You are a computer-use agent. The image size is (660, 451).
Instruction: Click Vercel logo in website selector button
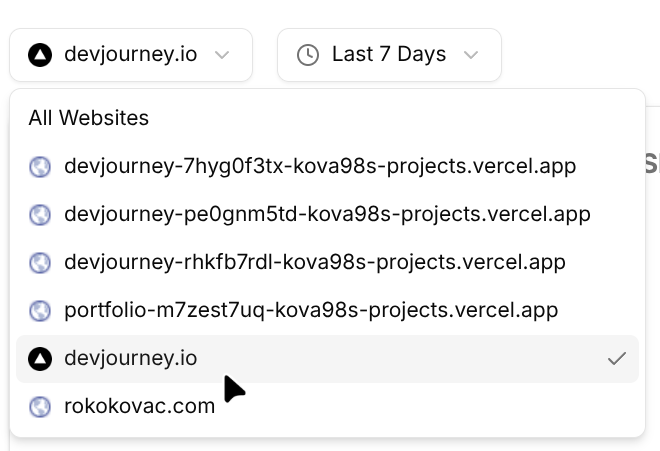(40, 55)
